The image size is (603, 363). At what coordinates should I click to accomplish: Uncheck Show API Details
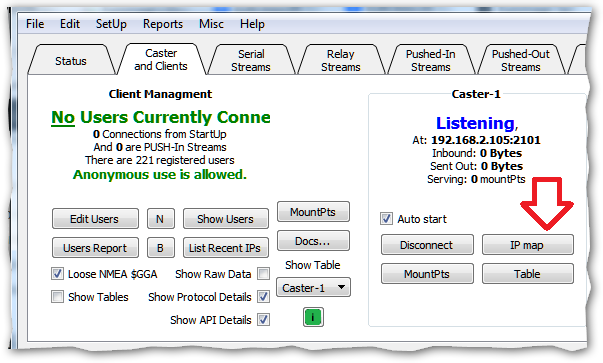(x=264, y=320)
